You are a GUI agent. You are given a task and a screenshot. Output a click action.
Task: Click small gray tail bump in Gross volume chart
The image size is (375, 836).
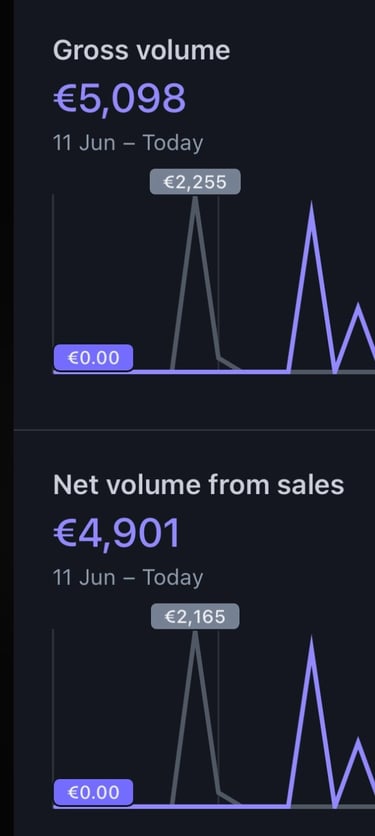coord(229,363)
